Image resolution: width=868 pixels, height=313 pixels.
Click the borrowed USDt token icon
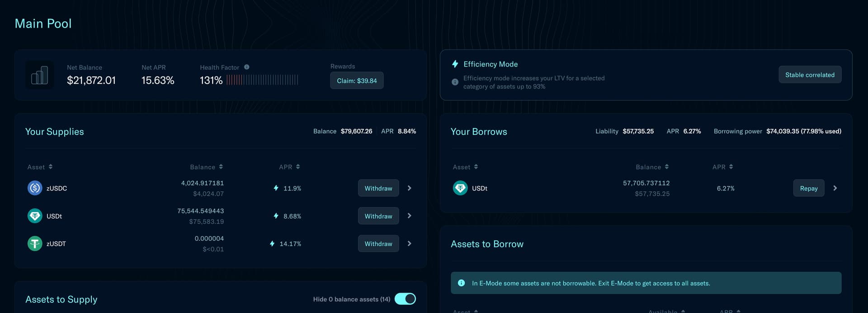click(460, 188)
